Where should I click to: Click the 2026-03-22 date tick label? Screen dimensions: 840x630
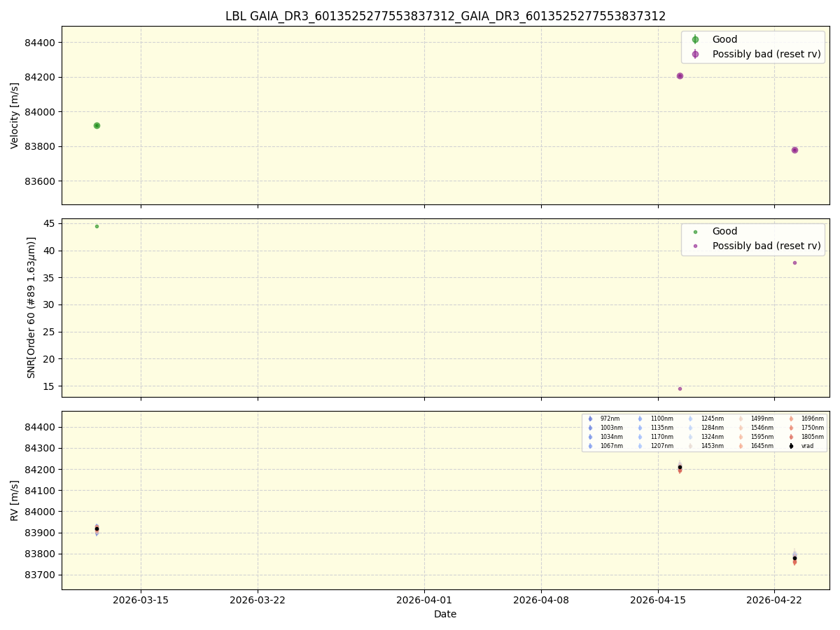coord(258,600)
